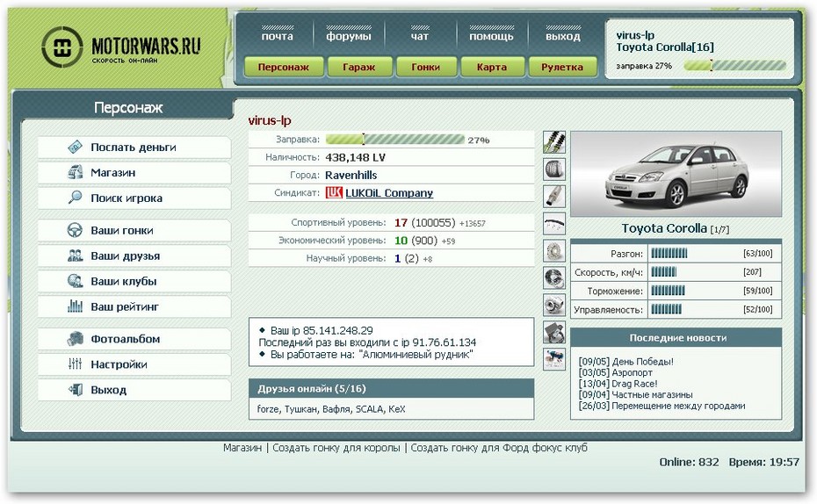Image resolution: width=817 pixels, height=504 pixels.
Task: Click the wheel rim part icon
Action: tap(553, 278)
